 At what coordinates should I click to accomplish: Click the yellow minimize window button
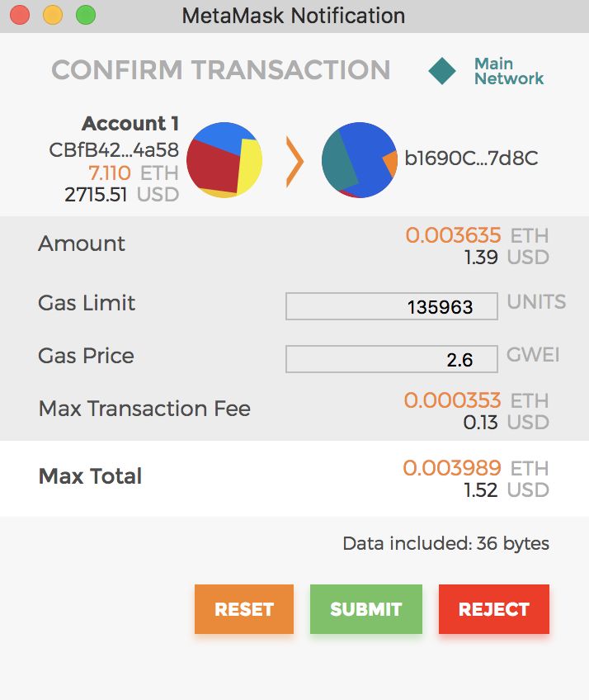click(x=53, y=15)
